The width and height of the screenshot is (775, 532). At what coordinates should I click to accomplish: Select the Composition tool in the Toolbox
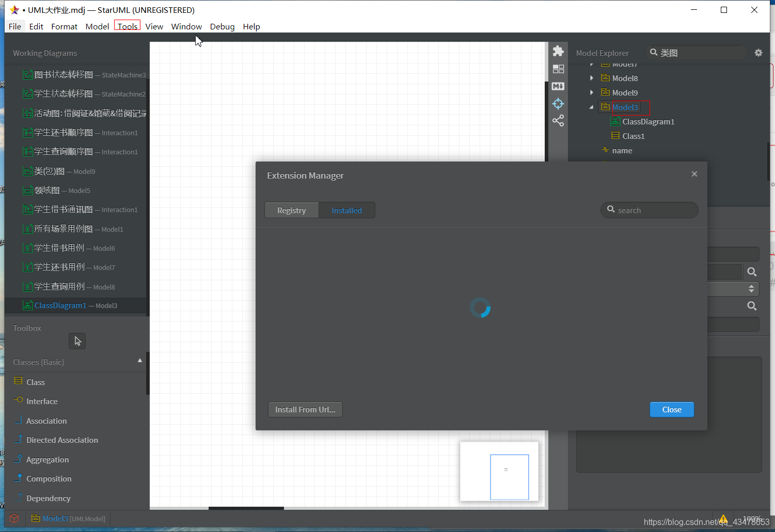48,478
